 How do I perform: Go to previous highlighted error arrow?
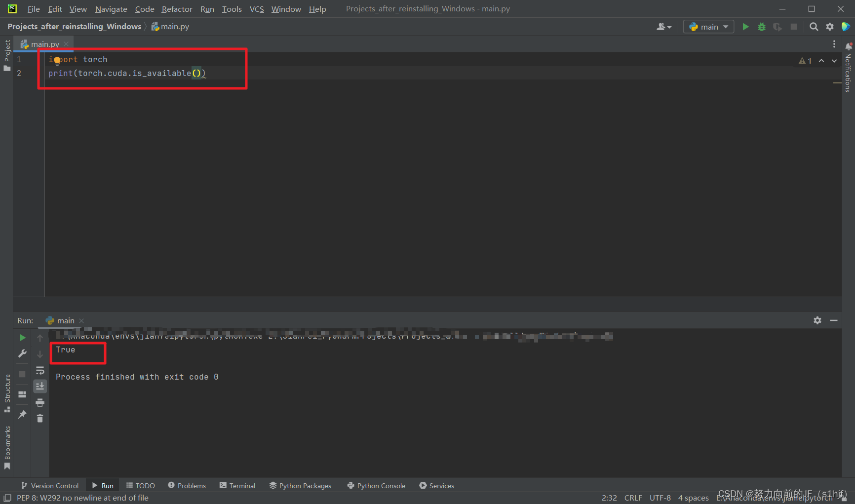point(821,61)
